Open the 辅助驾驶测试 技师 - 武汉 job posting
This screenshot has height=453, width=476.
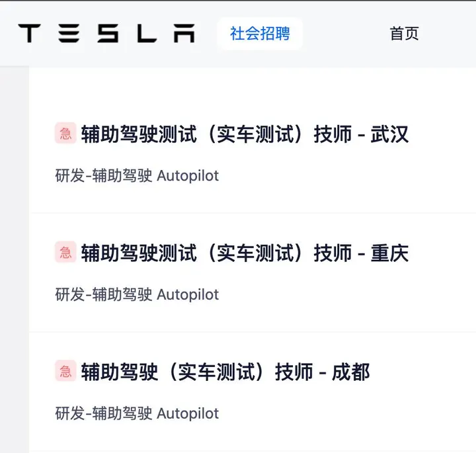point(245,134)
